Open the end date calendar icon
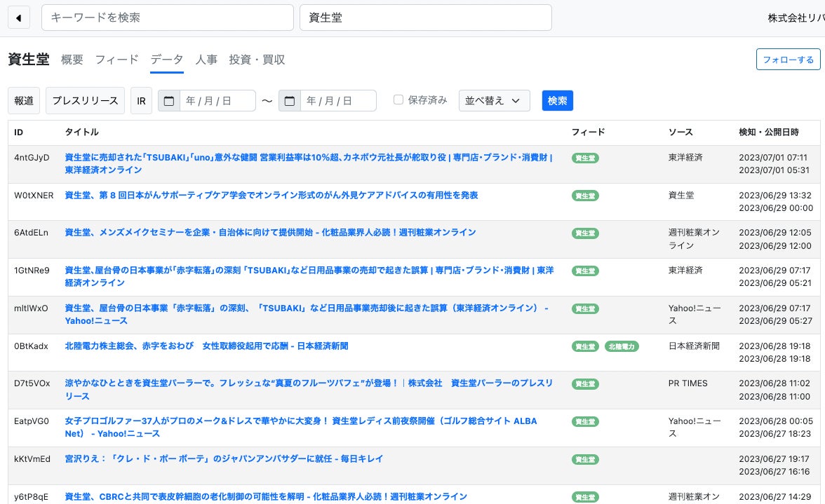 pyautogui.click(x=289, y=101)
